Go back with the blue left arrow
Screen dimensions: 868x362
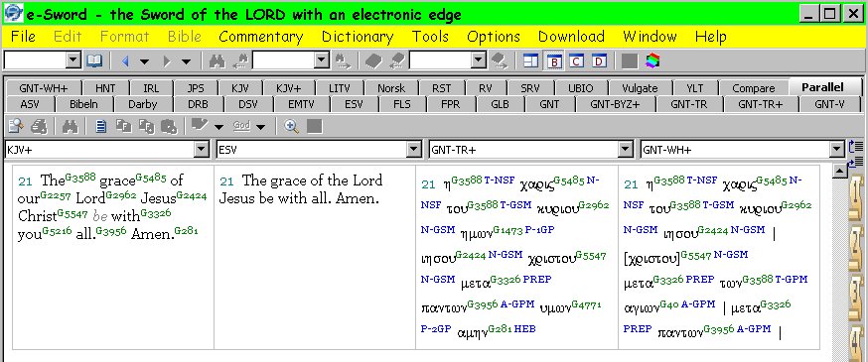pos(125,60)
